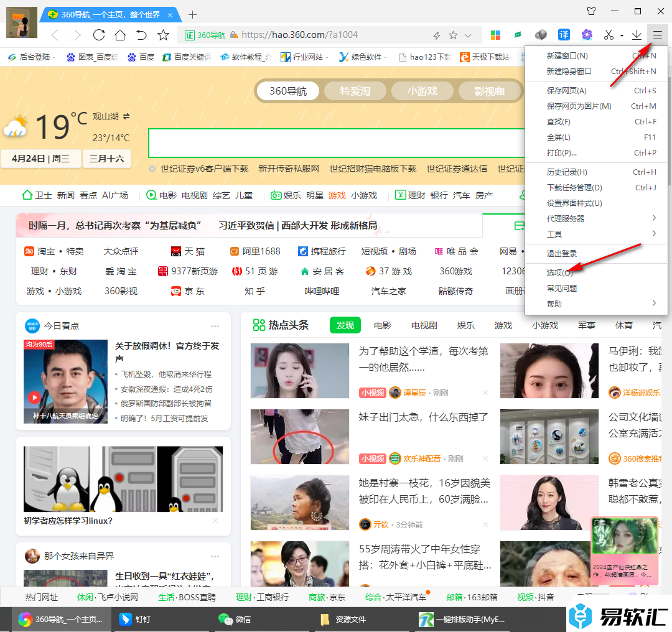Open 百度关键词 bookmark
The image size is (672, 632).
point(187,57)
